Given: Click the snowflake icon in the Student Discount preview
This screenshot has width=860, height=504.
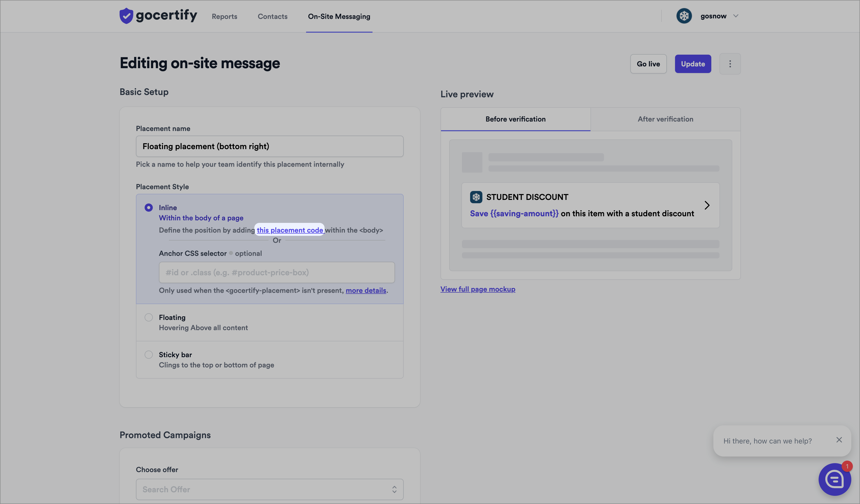Looking at the screenshot, I should click(x=476, y=197).
